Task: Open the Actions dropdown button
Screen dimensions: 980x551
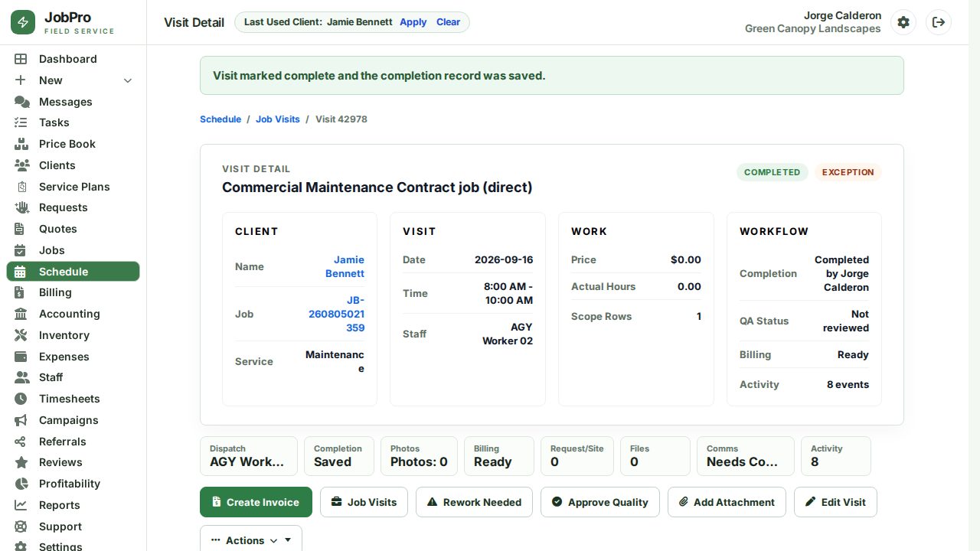Action: pyautogui.click(x=251, y=539)
